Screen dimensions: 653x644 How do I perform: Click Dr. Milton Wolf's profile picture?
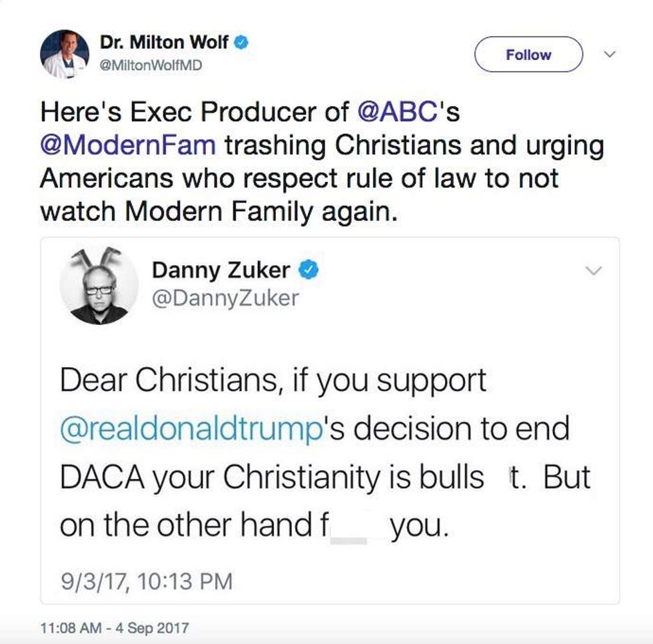click(64, 55)
